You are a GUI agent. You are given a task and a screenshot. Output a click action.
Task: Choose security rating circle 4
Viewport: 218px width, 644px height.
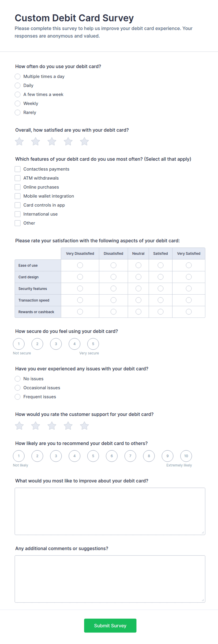tap(74, 344)
